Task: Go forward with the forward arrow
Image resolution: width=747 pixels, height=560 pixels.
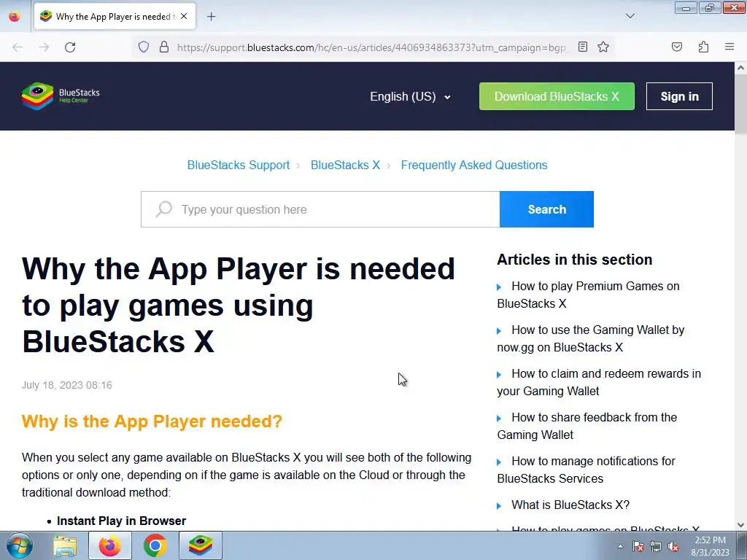Action: (x=44, y=47)
